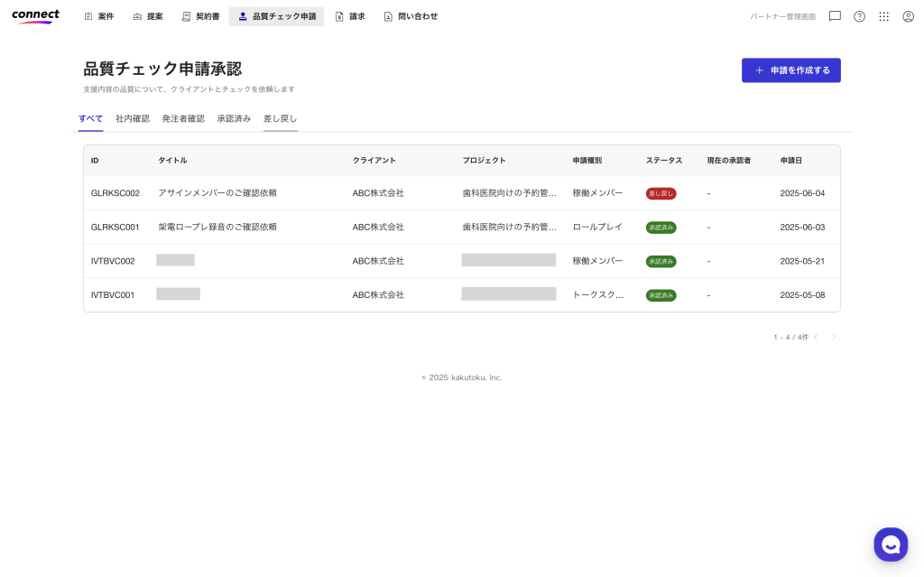The width and height of the screenshot is (924, 577).
Task: Click the connect logo
Action: coord(35,15)
